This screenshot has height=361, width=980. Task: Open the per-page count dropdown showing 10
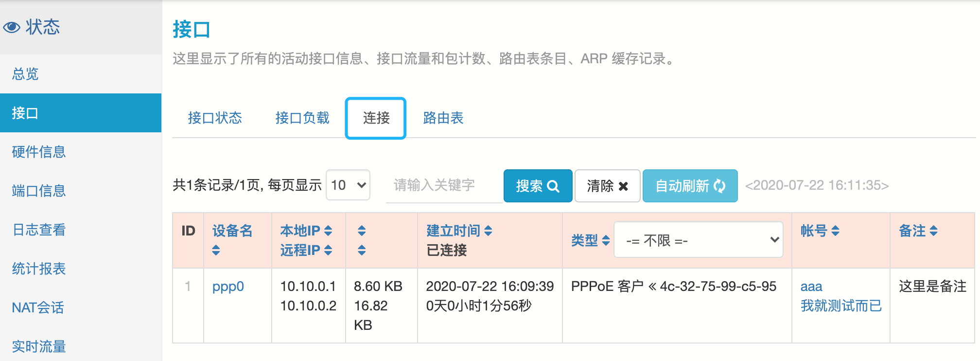(348, 185)
